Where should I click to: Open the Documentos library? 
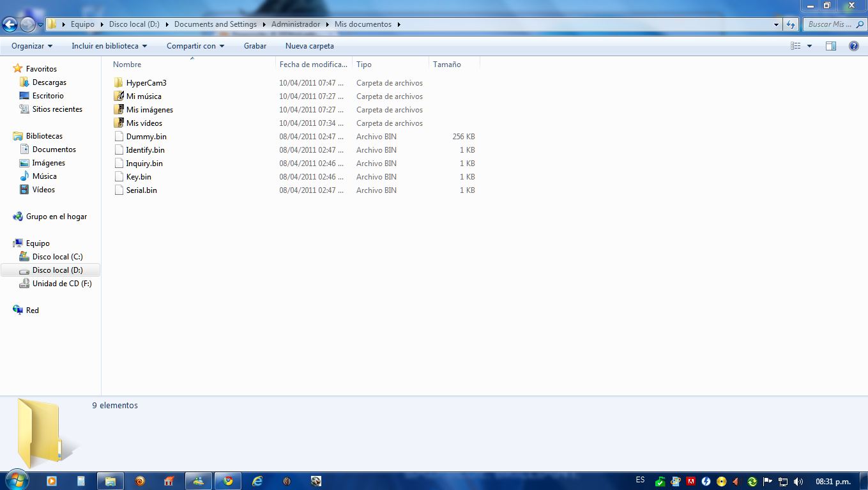click(54, 149)
